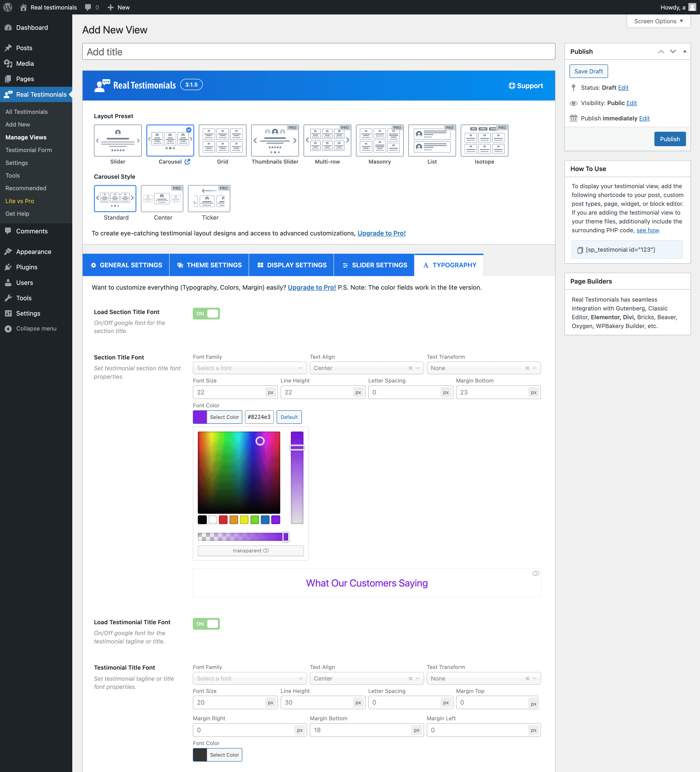Select the Slider layout preset icon
The width and height of the screenshot is (700, 772).
(117, 141)
